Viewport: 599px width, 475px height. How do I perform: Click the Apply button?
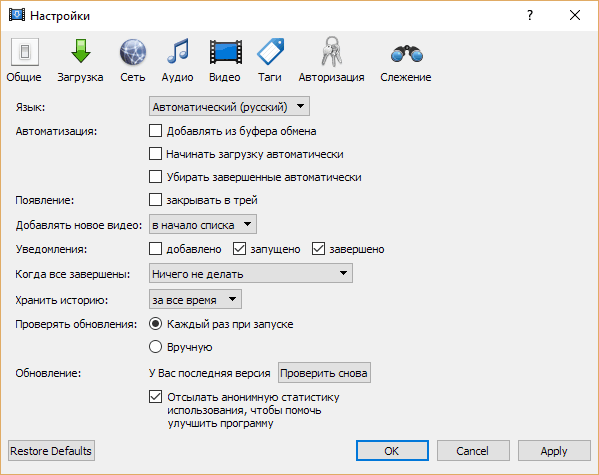(x=554, y=451)
